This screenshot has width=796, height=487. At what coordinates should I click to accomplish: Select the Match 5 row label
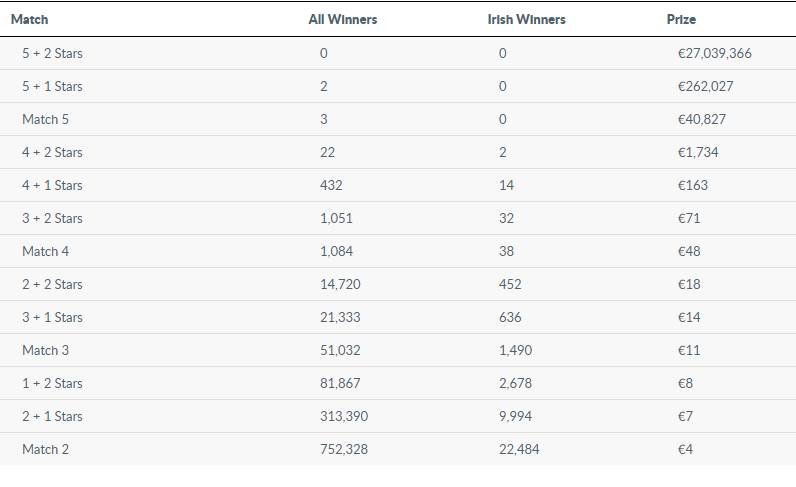pos(45,119)
